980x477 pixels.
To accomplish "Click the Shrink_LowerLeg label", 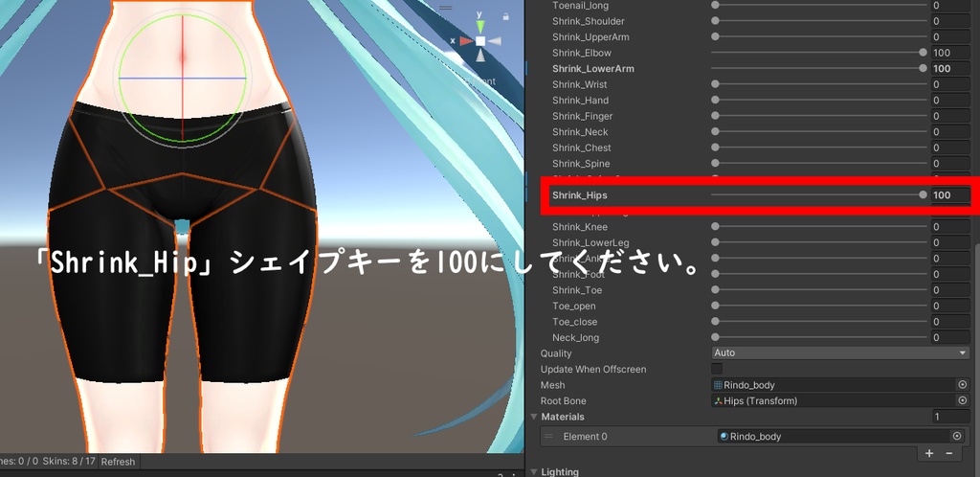I will [x=590, y=242].
